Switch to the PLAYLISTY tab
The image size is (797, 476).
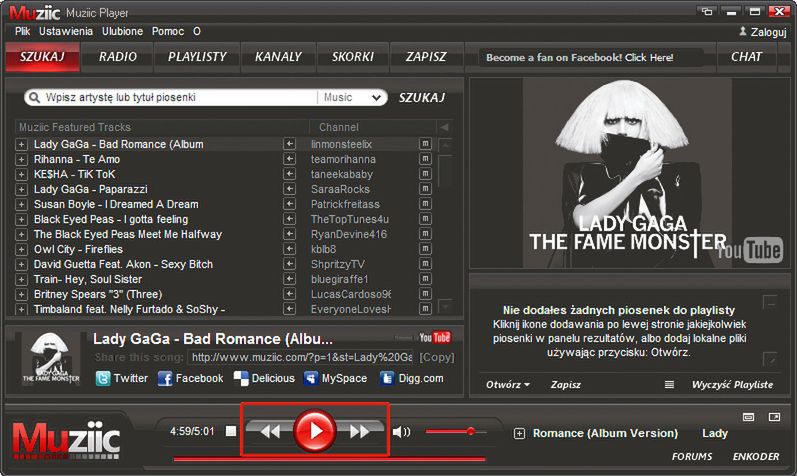tap(197, 57)
